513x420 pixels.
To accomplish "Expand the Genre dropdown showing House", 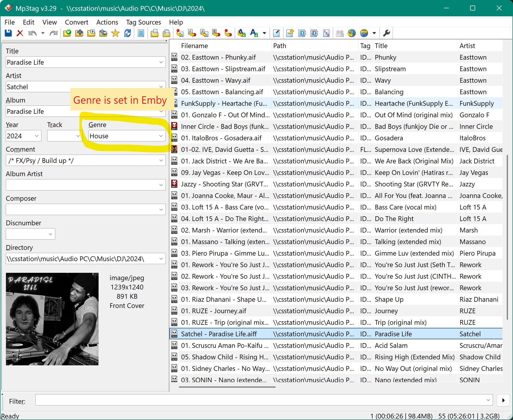I will (161, 136).
